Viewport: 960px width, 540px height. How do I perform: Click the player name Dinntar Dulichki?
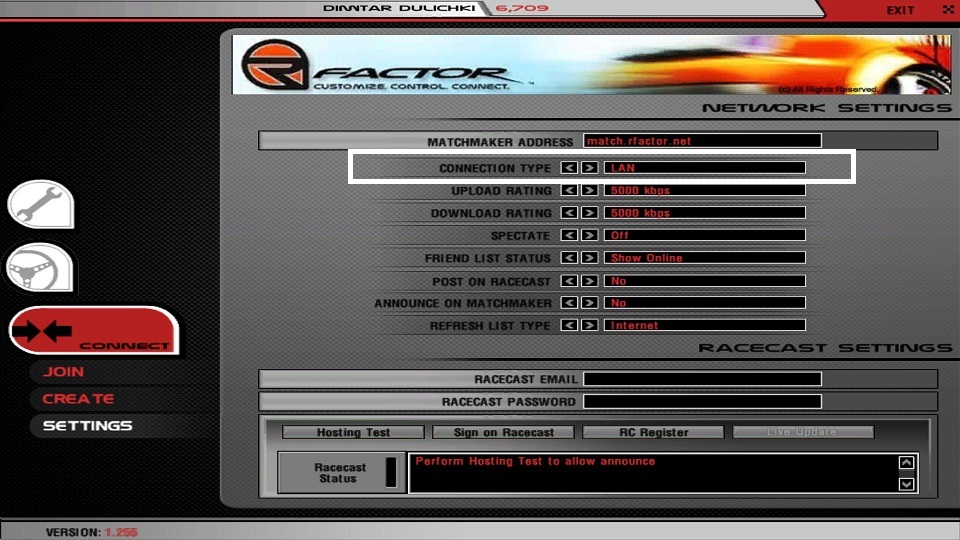[x=399, y=9]
